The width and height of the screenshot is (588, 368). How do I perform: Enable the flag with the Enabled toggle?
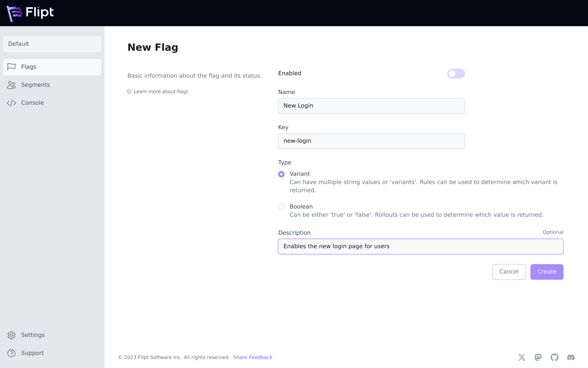click(x=456, y=74)
